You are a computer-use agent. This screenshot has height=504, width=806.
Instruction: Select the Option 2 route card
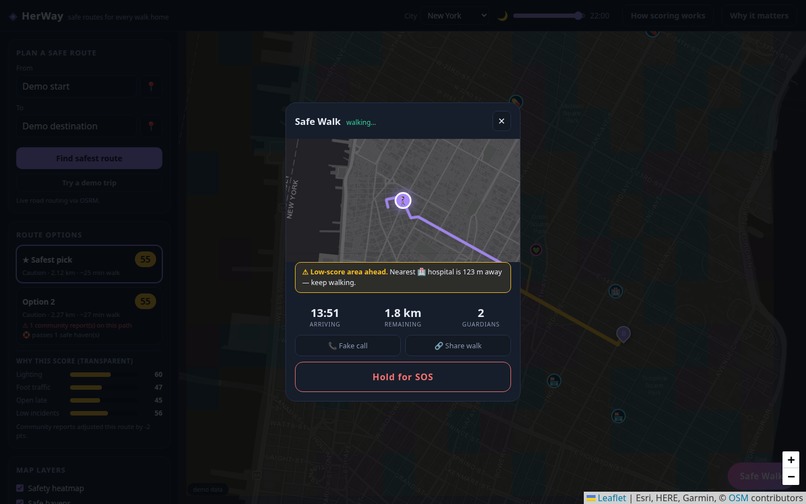[89, 317]
